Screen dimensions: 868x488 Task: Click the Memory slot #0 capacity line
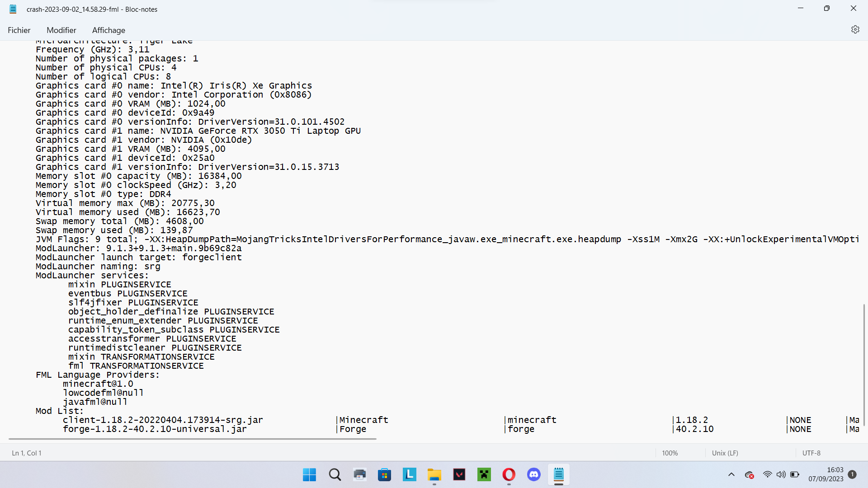(x=139, y=176)
